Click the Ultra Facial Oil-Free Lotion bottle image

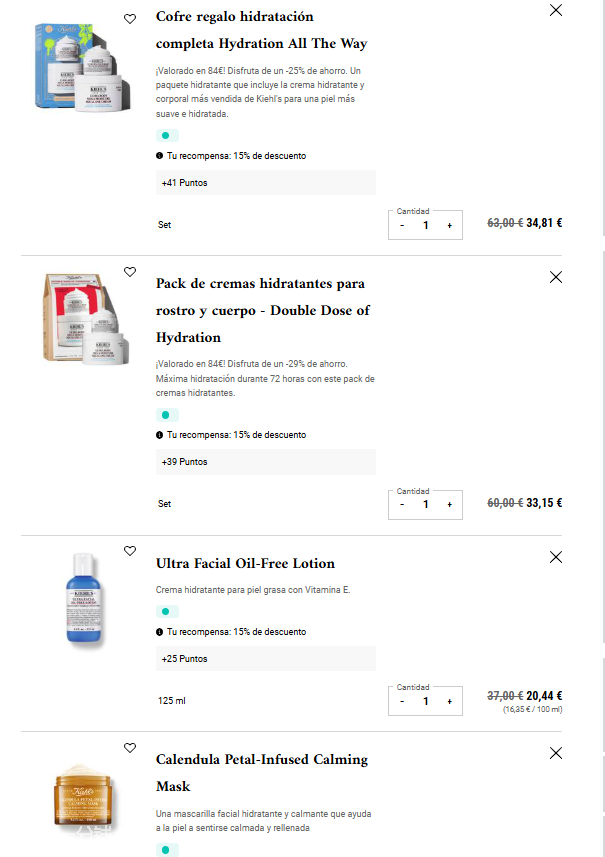click(x=85, y=598)
